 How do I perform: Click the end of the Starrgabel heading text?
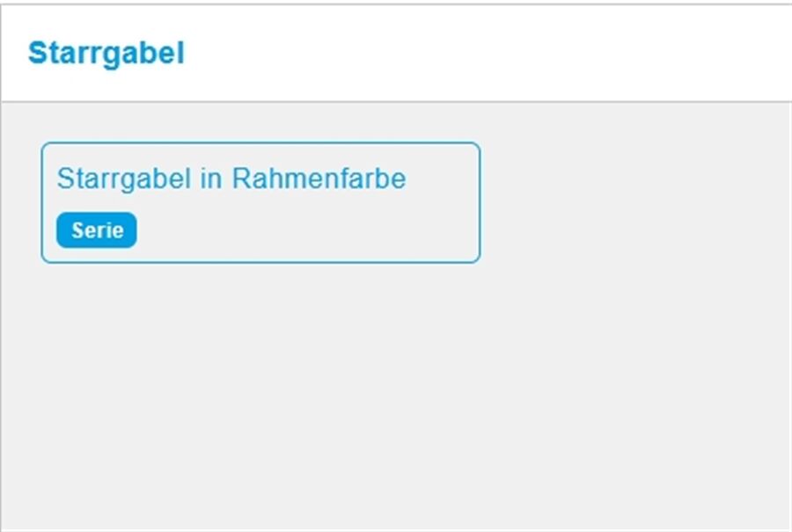[x=180, y=54]
